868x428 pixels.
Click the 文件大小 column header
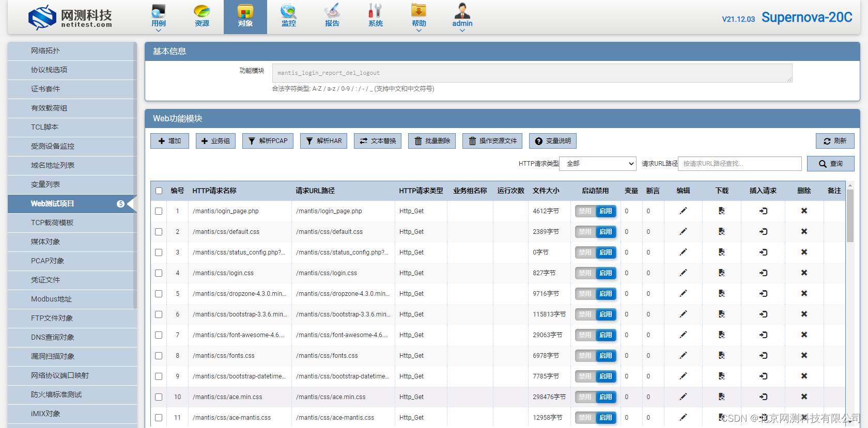point(546,191)
